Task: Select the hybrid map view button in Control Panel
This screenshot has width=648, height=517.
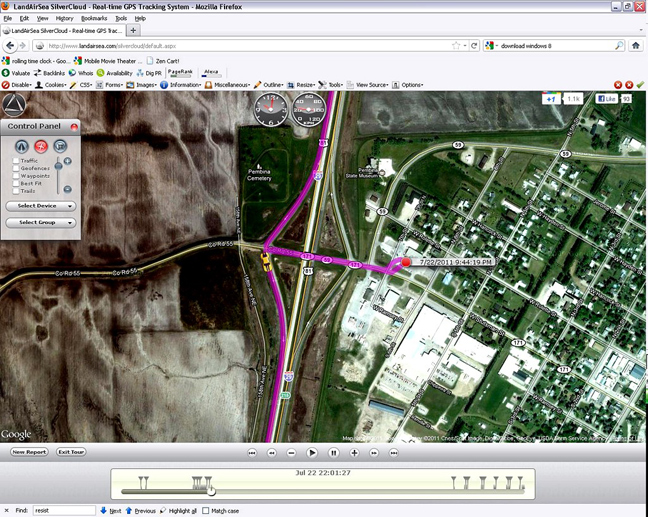Action: (x=60, y=146)
